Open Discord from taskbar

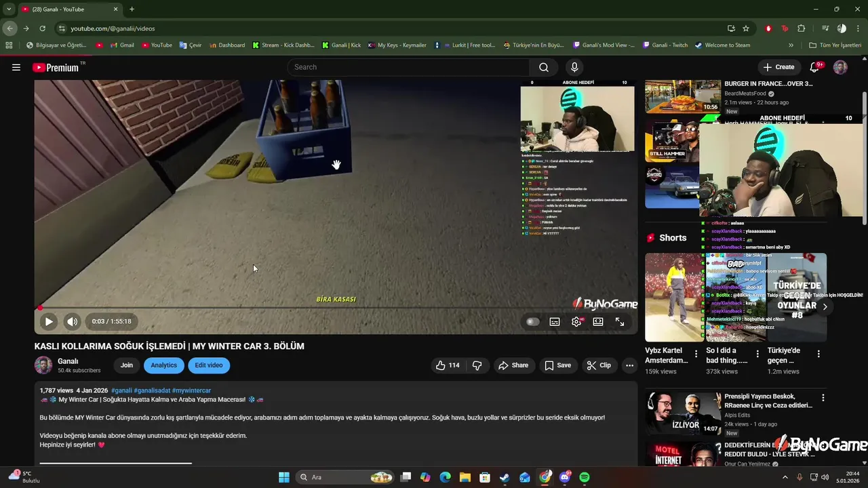(565, 477)
